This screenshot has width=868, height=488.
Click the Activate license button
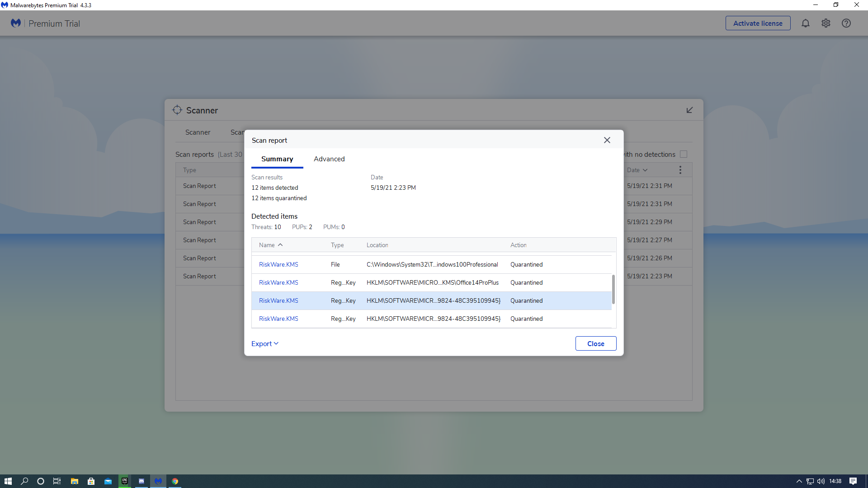point(758,23)
